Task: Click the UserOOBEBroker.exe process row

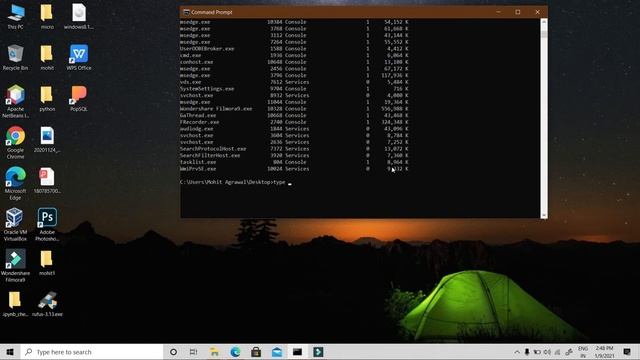Action: [x=294, y=49]
